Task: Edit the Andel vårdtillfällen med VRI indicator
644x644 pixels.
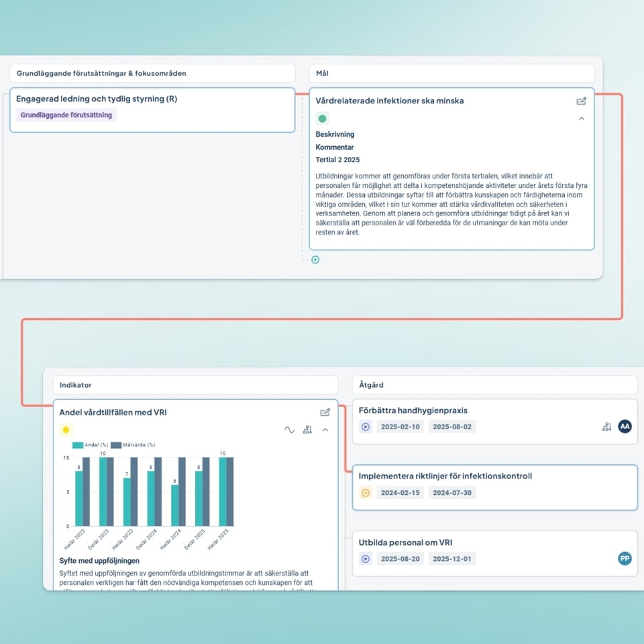Action: (325, 413)
